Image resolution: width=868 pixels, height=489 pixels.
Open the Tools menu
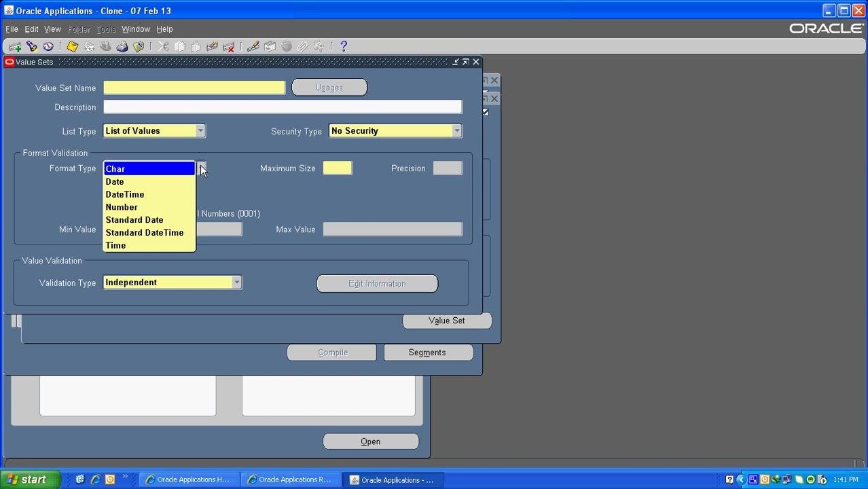tap(106, 29)
